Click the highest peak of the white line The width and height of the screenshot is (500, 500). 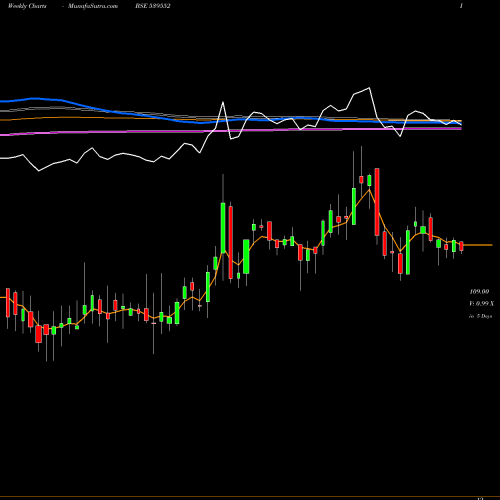(x=369, y=88)
